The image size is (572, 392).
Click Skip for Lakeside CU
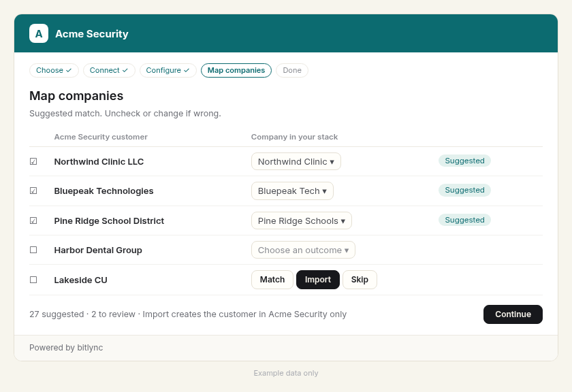pyautogui.click(x=360, y=280)
